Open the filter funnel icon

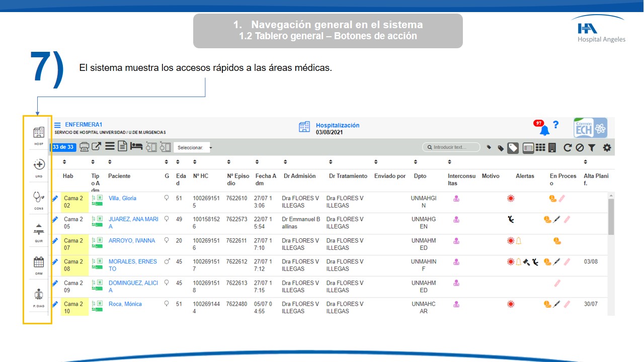tap(592, 147)
